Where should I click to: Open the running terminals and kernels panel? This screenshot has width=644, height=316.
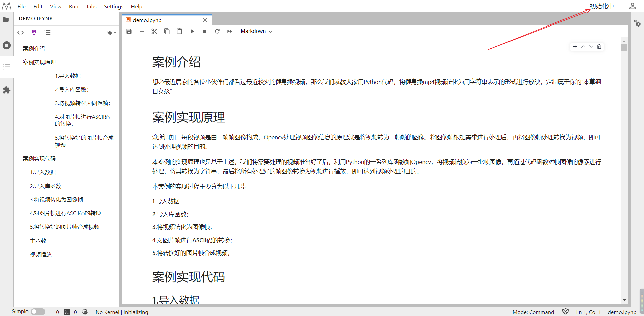pos(7,45)
